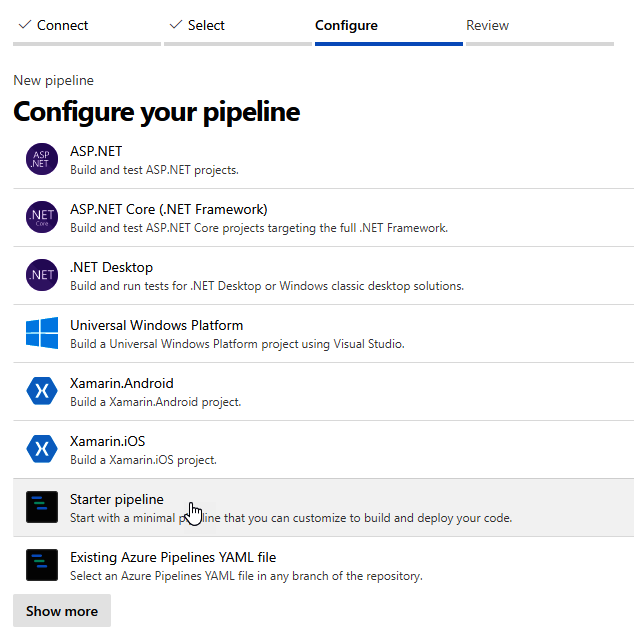Click 'Build a Xamarin.iOS project.' text
This screenshot has height=642, width=634.
pos(143,460)
